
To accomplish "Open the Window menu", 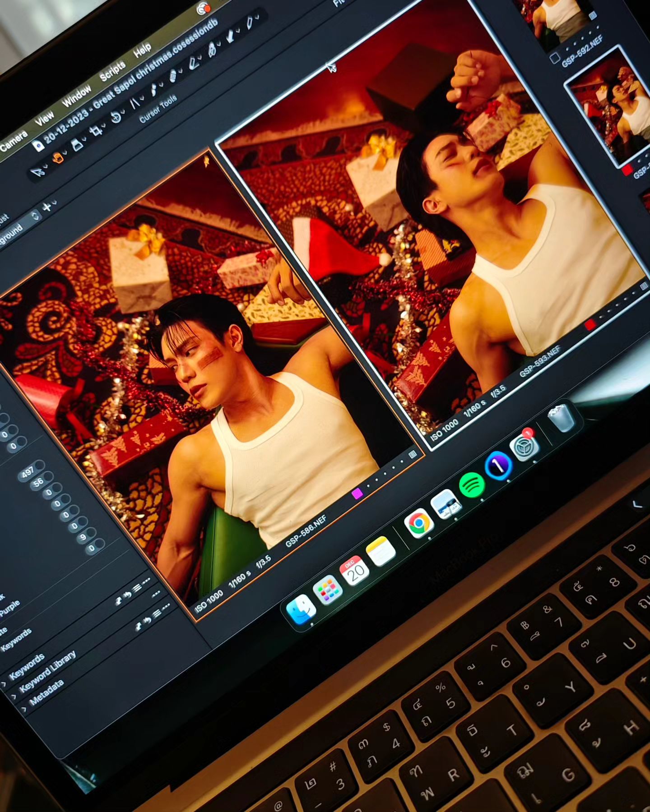I will click(x=77, y=96).
